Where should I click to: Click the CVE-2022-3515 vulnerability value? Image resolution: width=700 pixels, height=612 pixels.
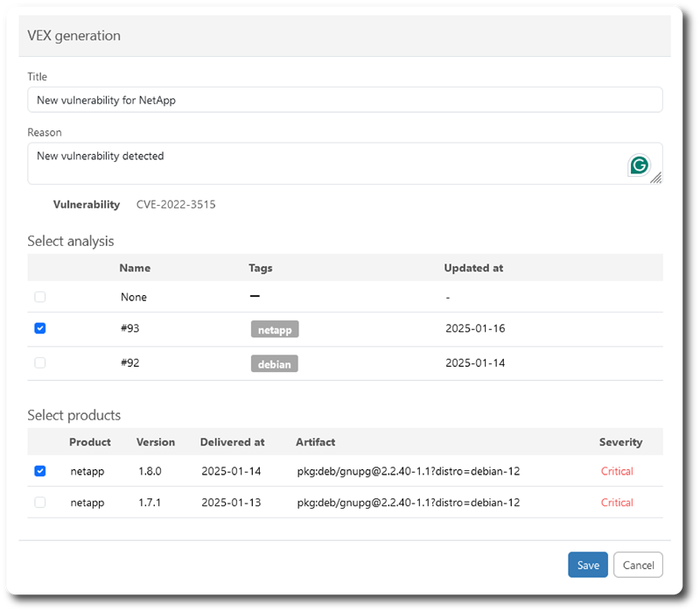(x=176, y=205)
